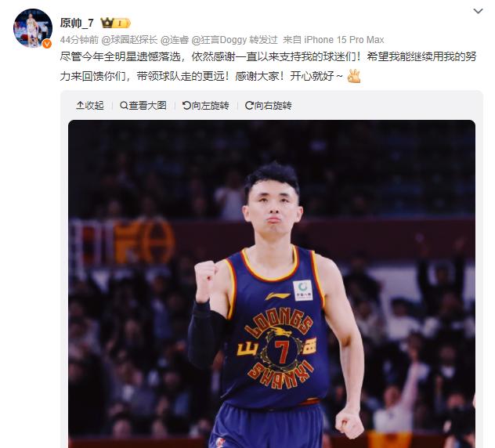The height and width of the screenshot is (448, 495).
Task: Click the 原帅_7 profile avatar
Action: (33, 28)
